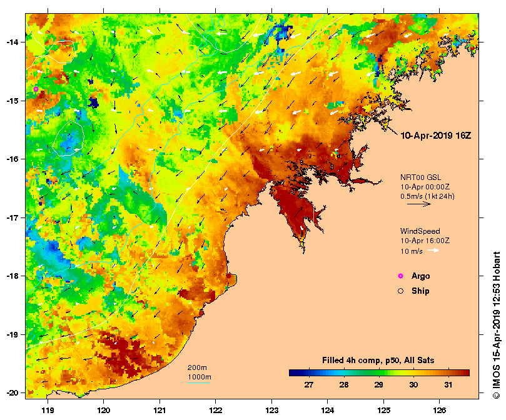This screenshot has height=420, width=506.
Task: Click the Ship legend circle symbol
Action: [400, 291]
